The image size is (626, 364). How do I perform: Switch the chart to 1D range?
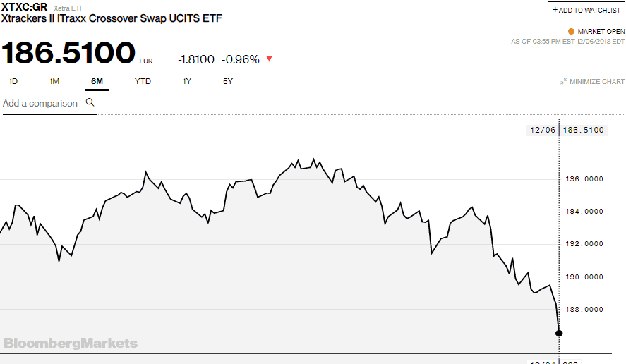[13, 81]
